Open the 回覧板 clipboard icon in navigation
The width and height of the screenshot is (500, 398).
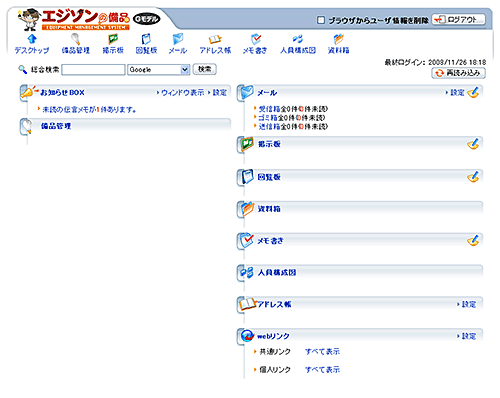click(x=146, y=39)
